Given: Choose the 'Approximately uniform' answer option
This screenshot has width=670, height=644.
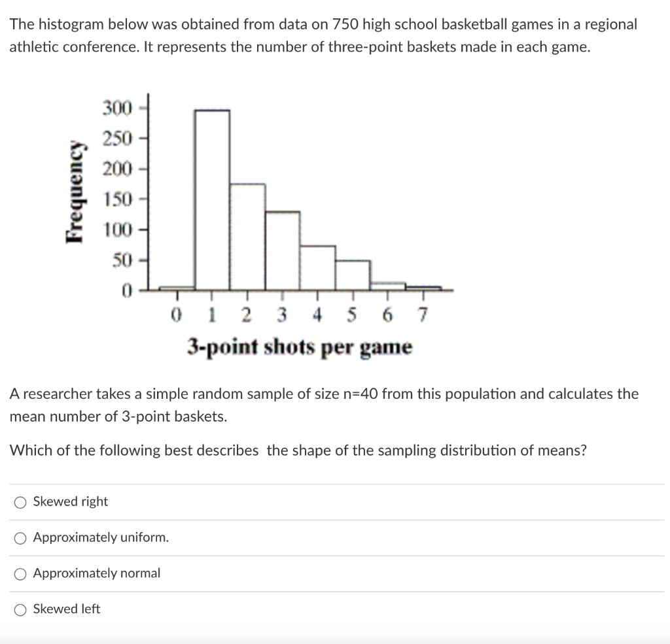Looking at the screenshot, I should (20, 537).
